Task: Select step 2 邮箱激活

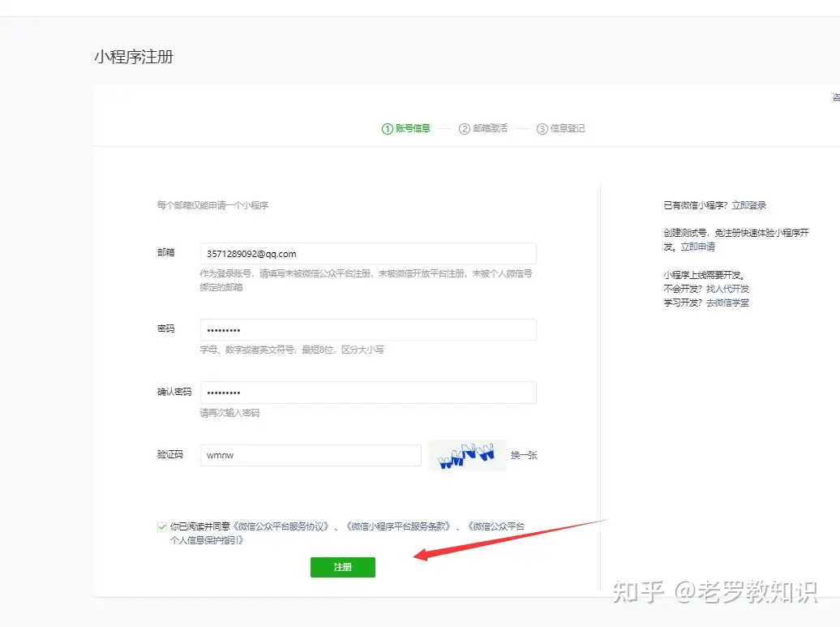Action: pos(483,129)
